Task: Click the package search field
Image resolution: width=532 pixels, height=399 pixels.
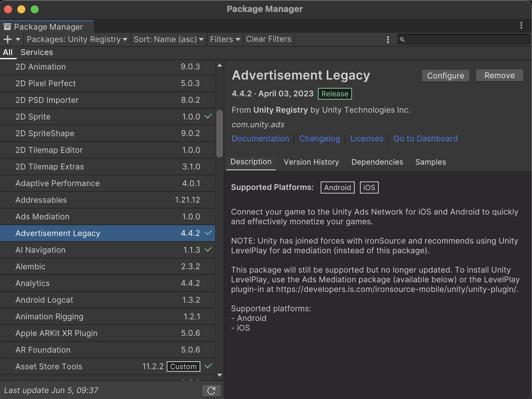Action: (464, 39)
